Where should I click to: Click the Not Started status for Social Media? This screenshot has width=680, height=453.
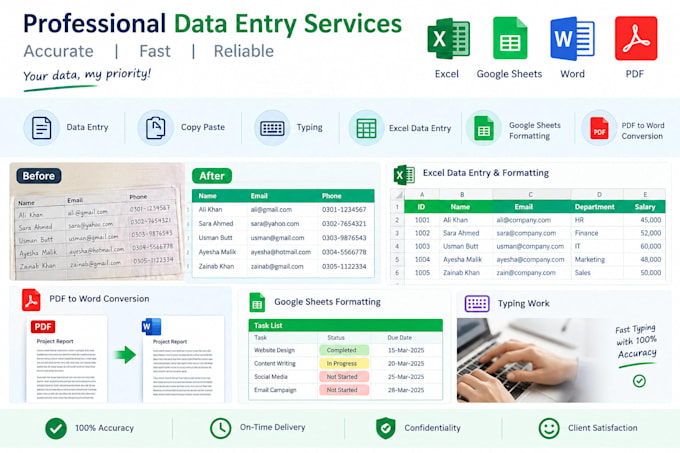[344, 377]
